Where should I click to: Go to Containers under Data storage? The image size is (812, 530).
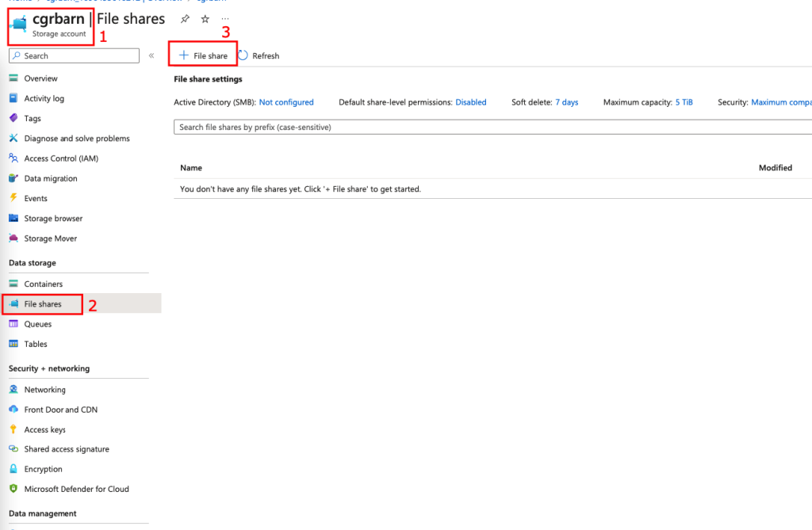click(43, 284)
